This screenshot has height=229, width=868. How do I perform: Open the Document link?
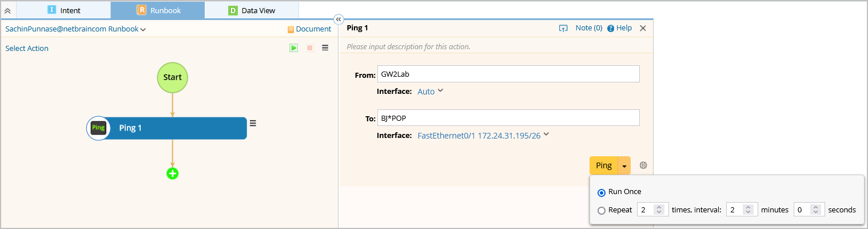coord(309,29)
